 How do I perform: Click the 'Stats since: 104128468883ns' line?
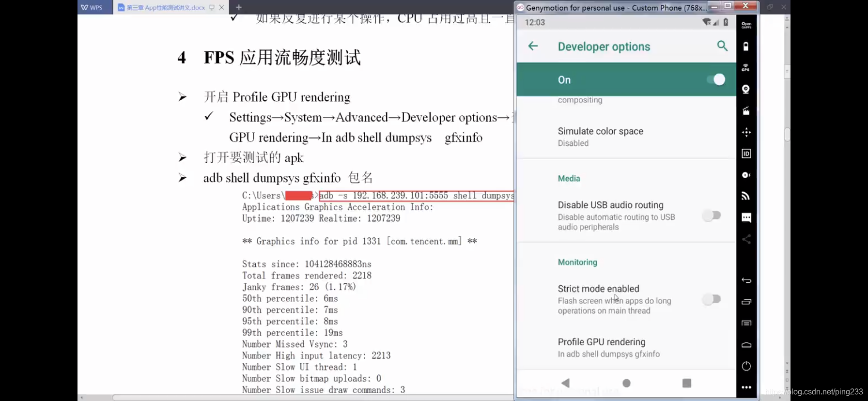click(x=307, y=264)
